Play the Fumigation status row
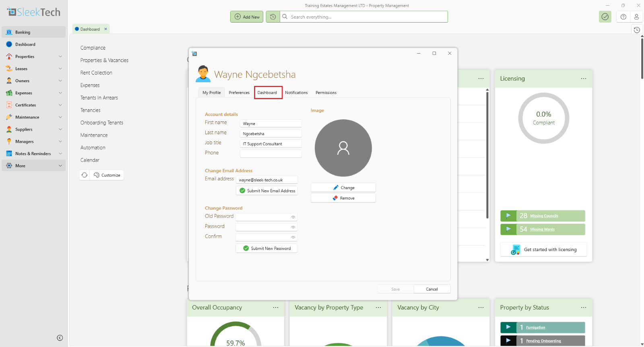 coord(508,327)
